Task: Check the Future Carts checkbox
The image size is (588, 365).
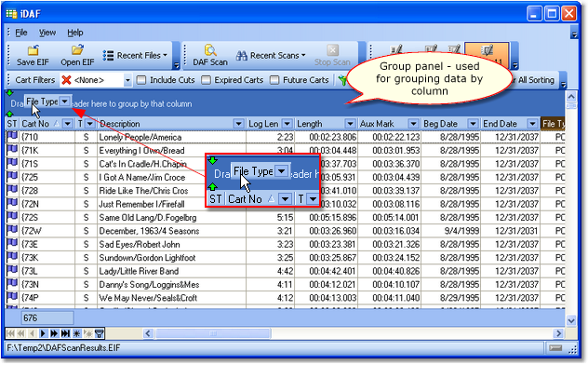Action: coord(274,80)
